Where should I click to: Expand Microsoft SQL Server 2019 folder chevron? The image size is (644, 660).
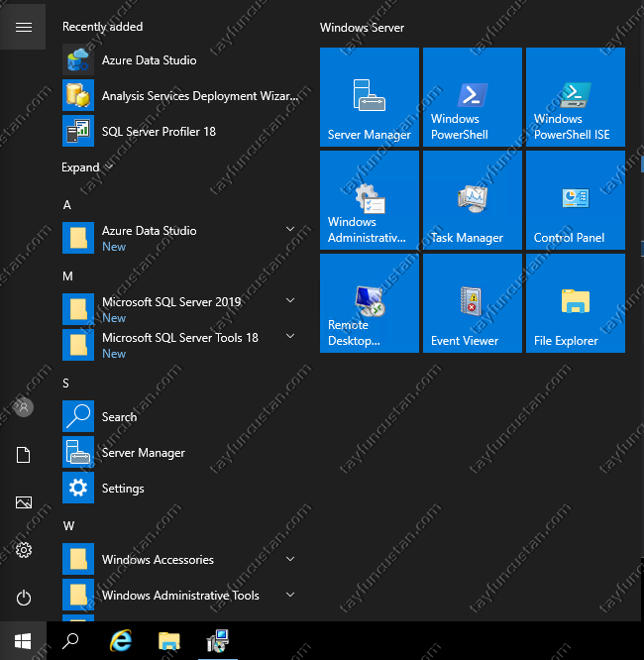point(290,300)
